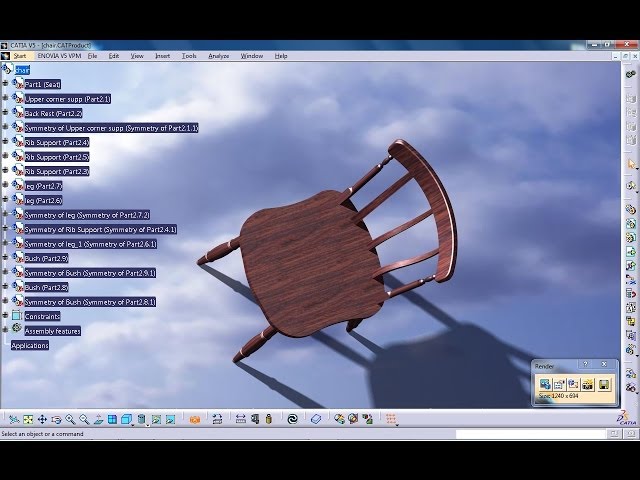This screenshot has width=640, height=480.
Task: Click the CATIA logo icon at bottom right
Action: (x=627, y=418)
